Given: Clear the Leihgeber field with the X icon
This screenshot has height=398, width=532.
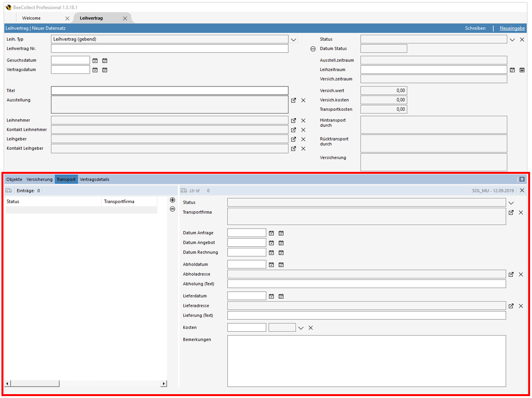Looking at the screenshot, I should click(303, 139).
